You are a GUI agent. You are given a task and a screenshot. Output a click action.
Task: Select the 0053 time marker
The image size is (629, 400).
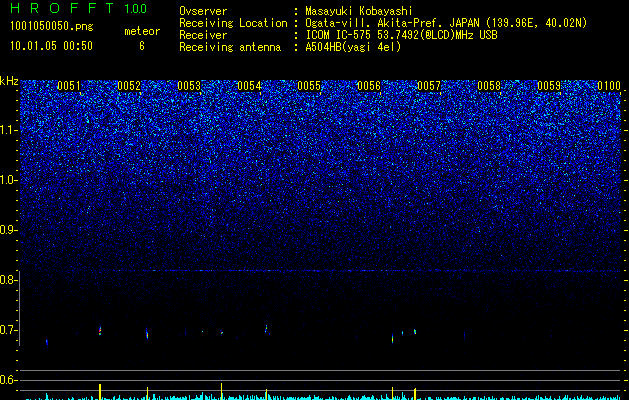[x=189, y=86]
